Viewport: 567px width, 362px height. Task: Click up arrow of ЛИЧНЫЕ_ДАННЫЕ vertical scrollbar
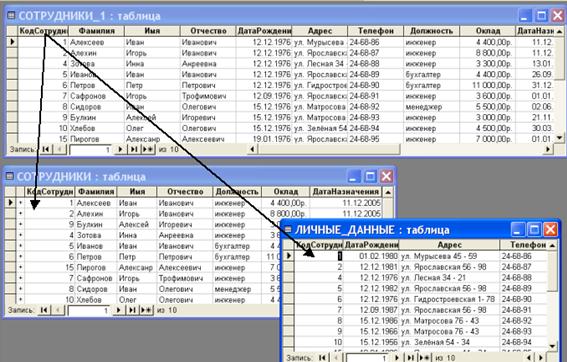click(552, 245)
